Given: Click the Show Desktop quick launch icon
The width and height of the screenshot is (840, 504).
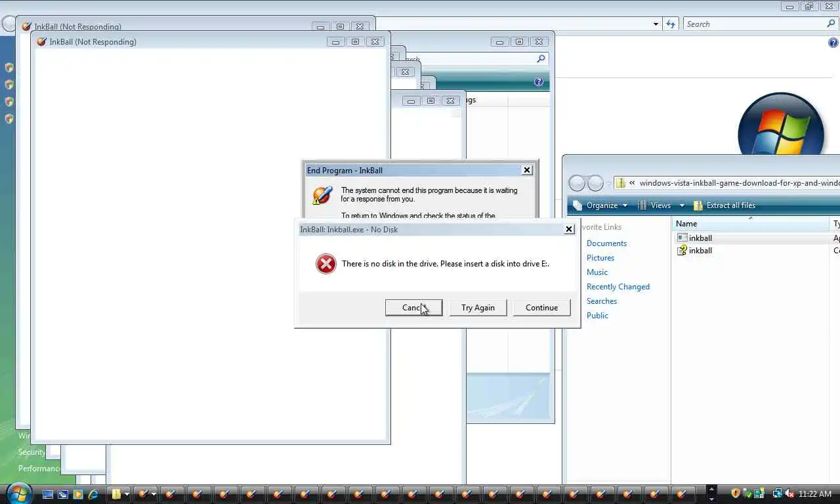Looking at the screenshot, I should [48, 494].
